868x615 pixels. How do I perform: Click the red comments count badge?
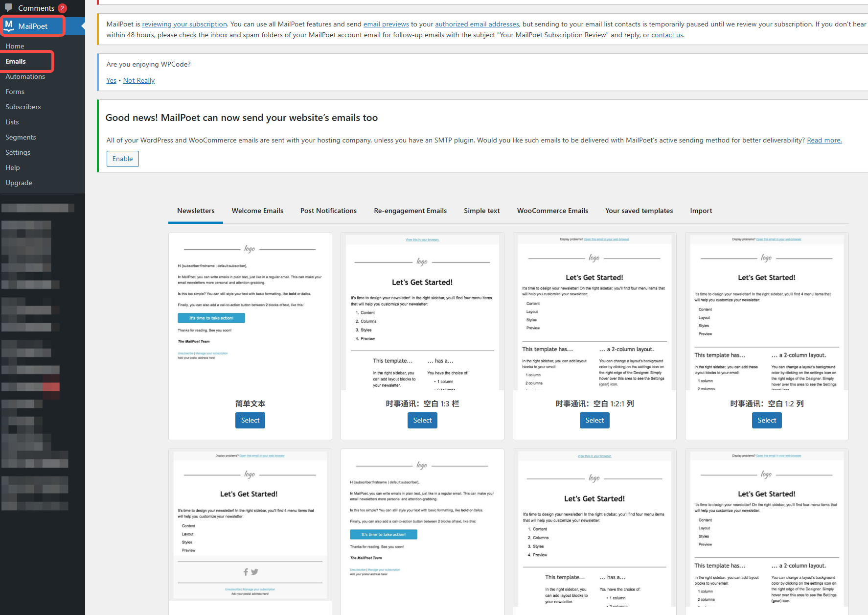point(62,8)
